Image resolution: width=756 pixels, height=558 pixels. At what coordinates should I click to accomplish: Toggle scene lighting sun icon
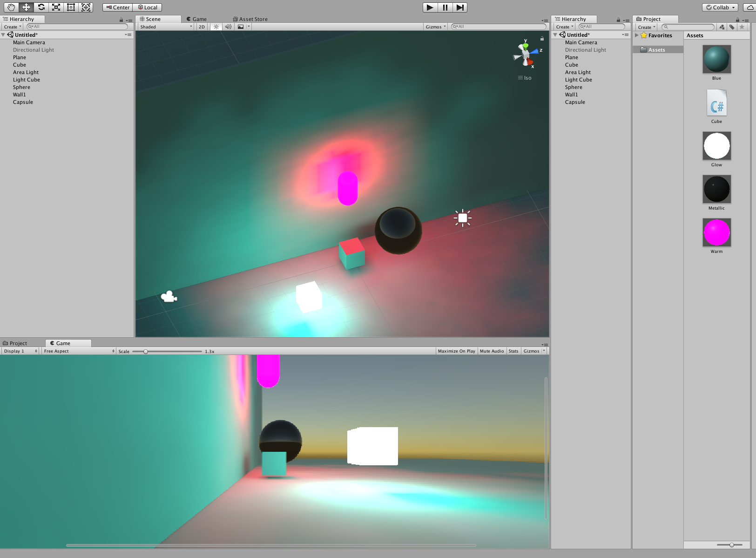[216, 27]
